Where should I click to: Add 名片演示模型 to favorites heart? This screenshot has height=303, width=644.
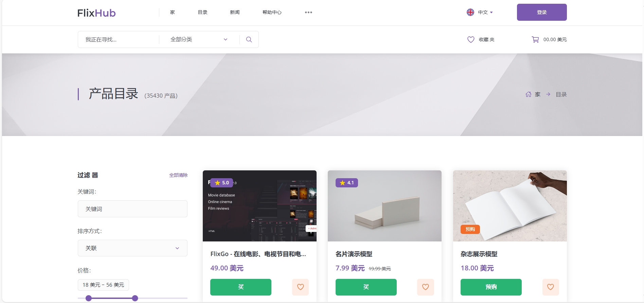tap(426, 287)
